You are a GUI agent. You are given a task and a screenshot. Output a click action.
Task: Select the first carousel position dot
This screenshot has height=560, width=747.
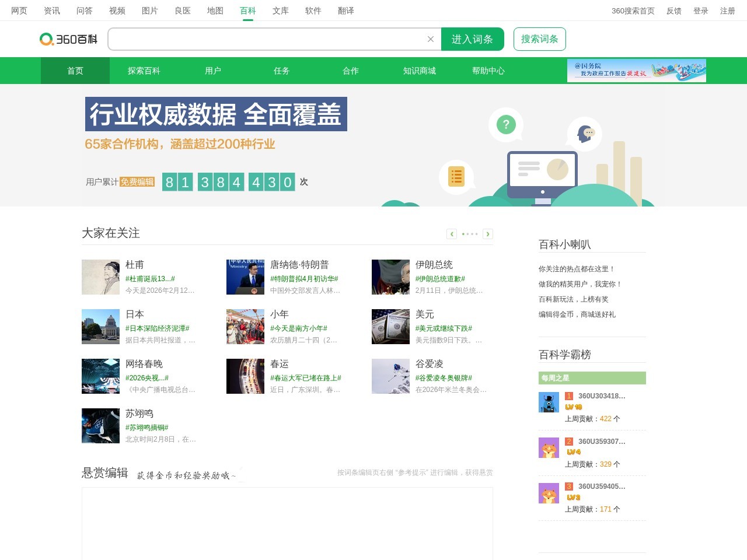pyautogui.click(x=462, y=233)
